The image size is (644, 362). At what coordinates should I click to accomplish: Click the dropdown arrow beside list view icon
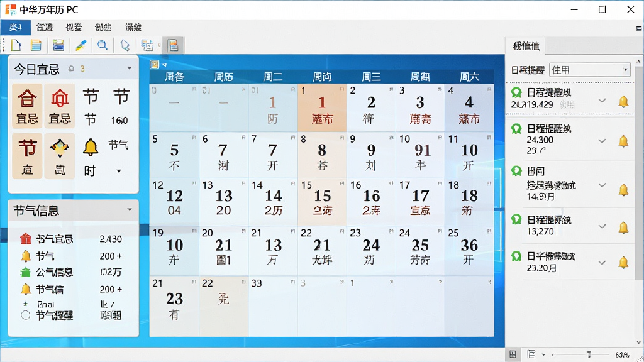(x=543, y=354)
